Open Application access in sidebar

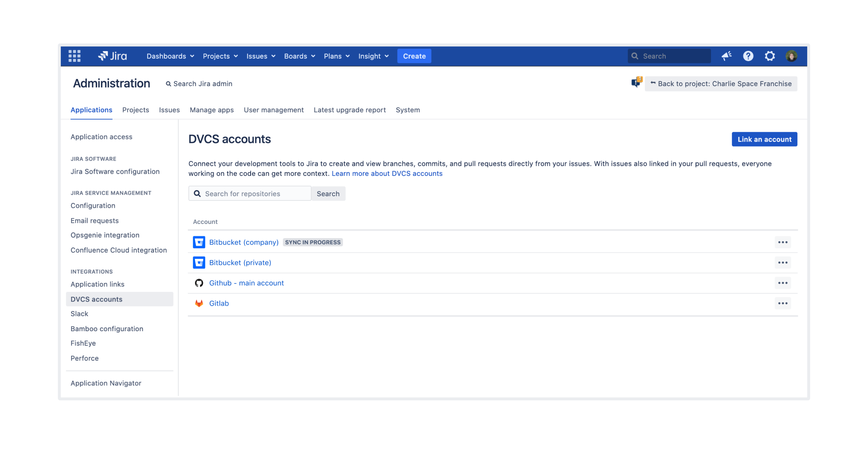click(101, 137)
